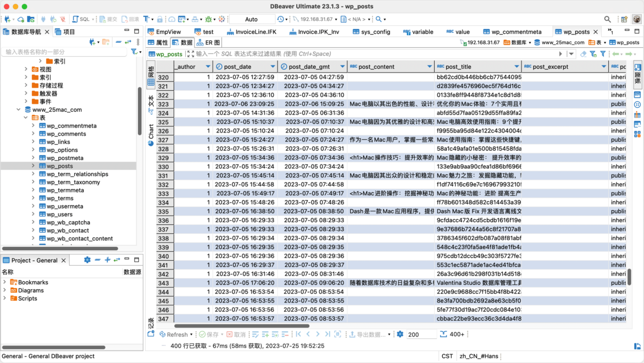Click the Refresh button
The width and height of the screenshot is (644, 363).
tap(176, 334)
